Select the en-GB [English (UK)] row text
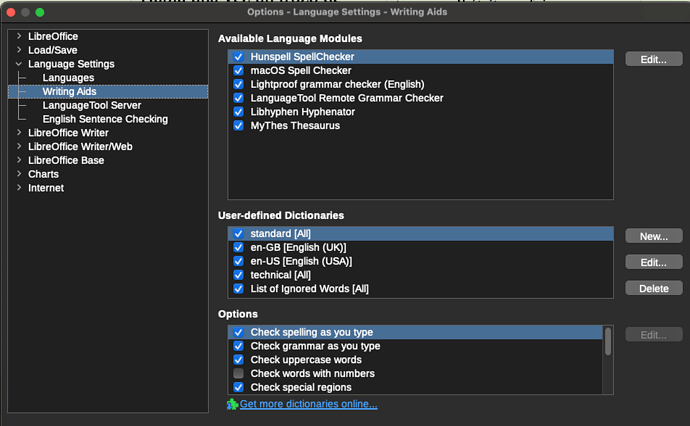This screenshot has height=426, width=690. pos(298,247)
